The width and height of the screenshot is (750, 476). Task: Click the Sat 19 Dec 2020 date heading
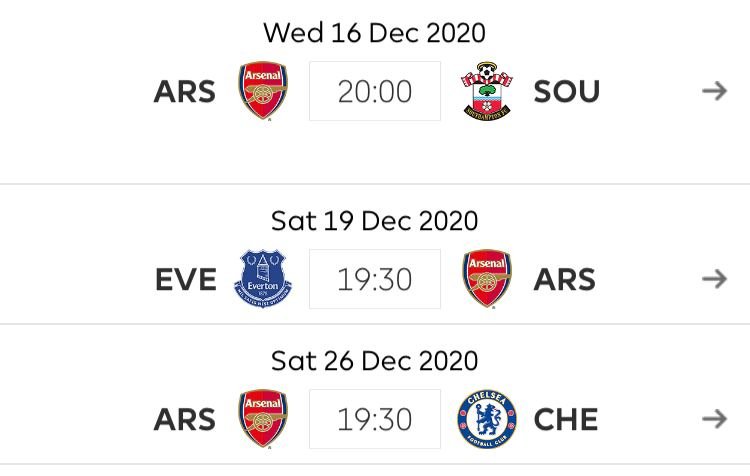pyautogui.click(x=375, y=221)
